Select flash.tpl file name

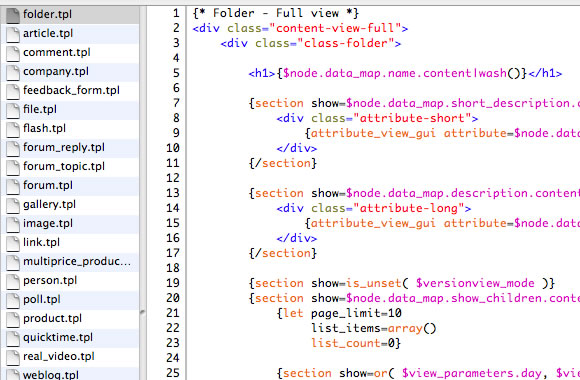coord(44,128)
